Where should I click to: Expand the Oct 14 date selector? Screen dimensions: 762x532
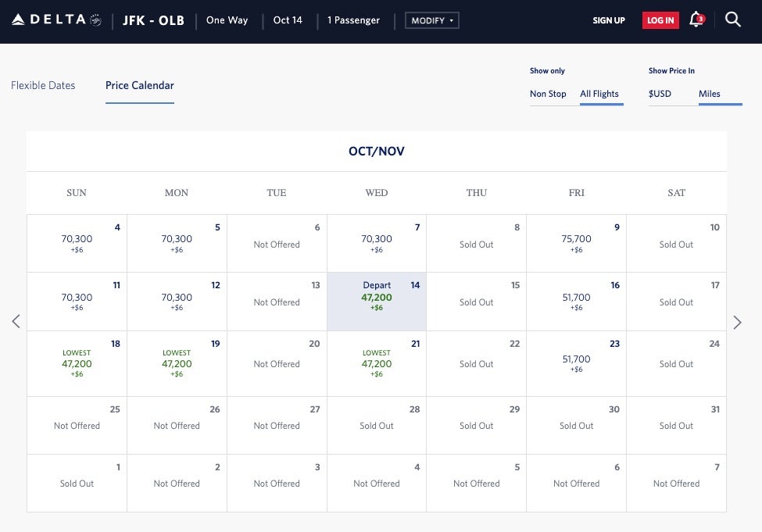point(288,20)
